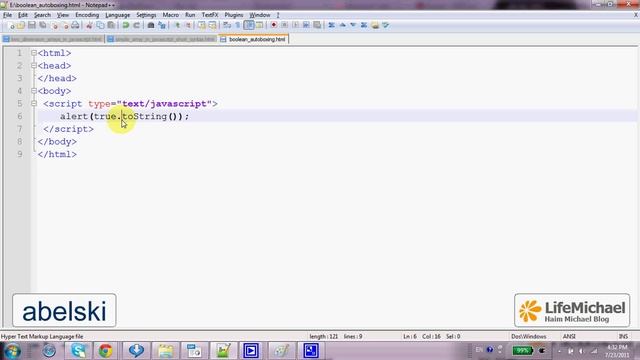Click the Save Recorded Macro icon
This screenshot has height=360, width=640.
tap(317, 25)
